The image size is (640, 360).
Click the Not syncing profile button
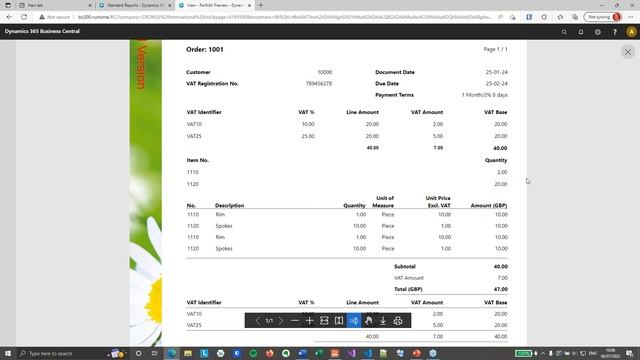click(x=603, y=17)
